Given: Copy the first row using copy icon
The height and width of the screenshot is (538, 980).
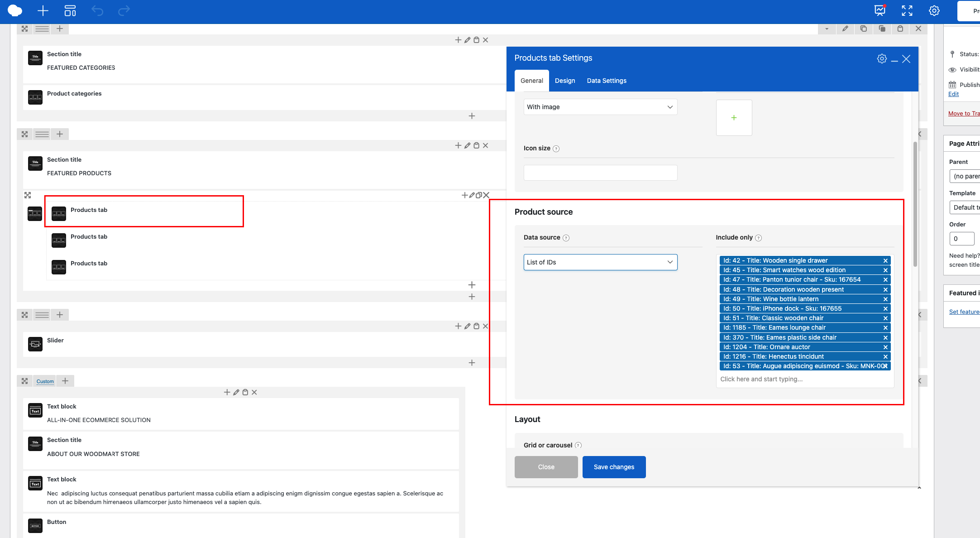Looking at the screenshot, I should pyautogui.click(x=864, y=29).
